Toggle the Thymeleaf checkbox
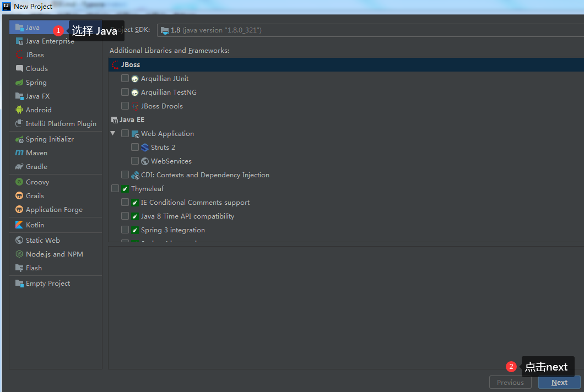The height and width of the screenshot is (392, 584). [115, 188]
